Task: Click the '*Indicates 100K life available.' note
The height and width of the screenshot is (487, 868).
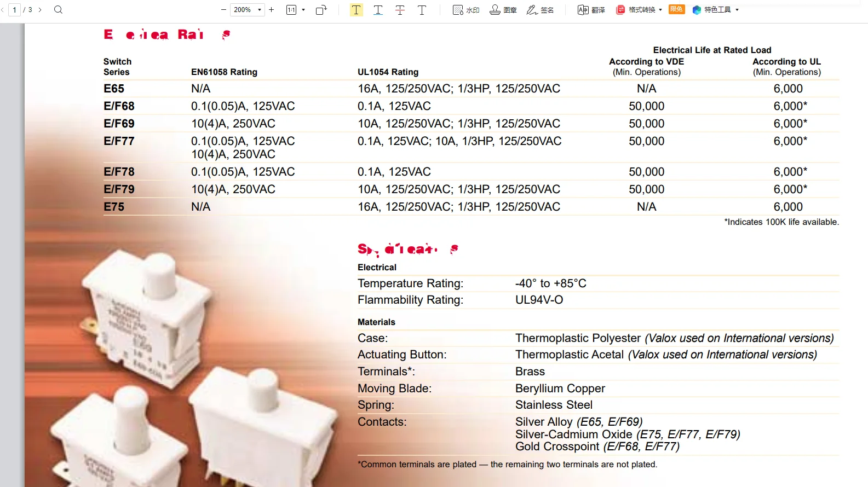Action: (x=781, y=222)
